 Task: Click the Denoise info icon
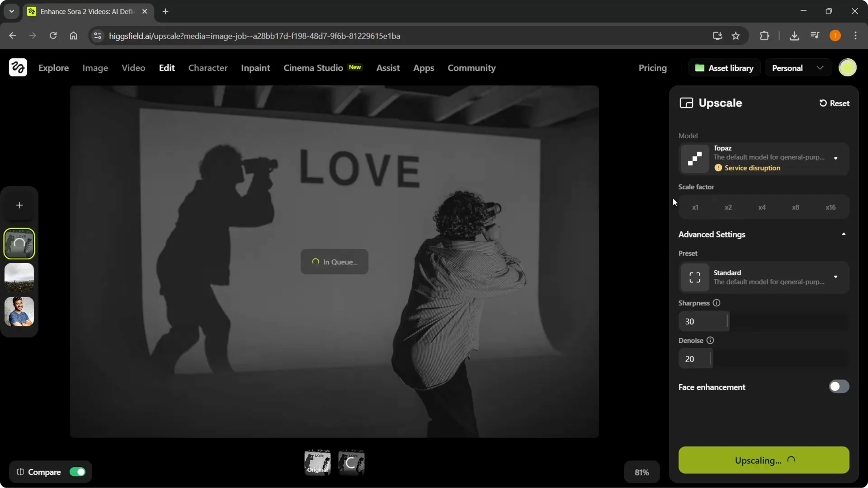(x=710, y=341)
